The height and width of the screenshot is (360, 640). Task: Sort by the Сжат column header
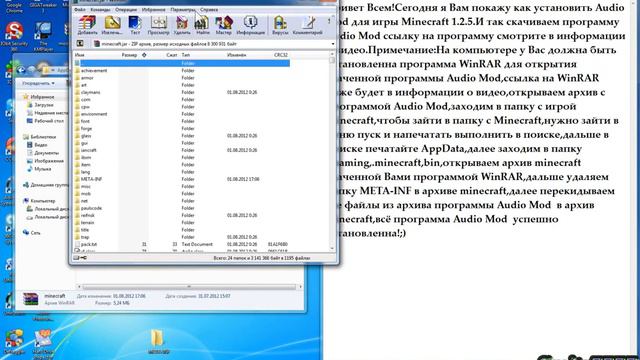172,55
